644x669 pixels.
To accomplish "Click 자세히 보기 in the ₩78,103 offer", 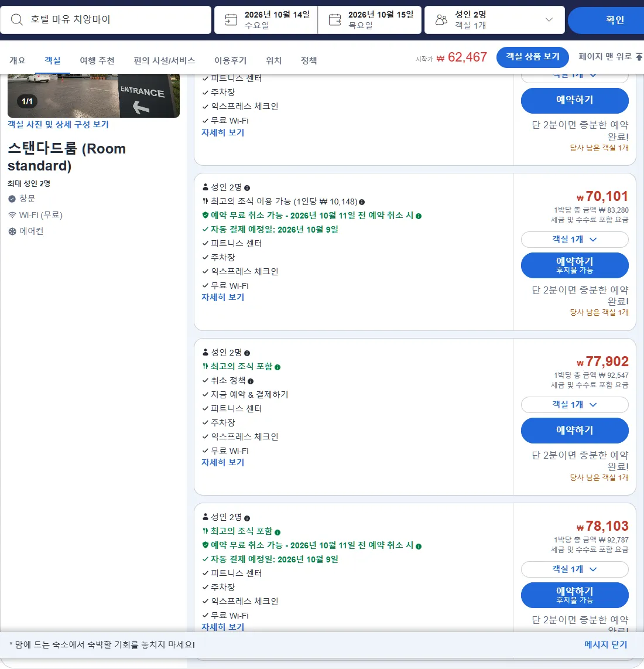I will click(x=222, y=626).
